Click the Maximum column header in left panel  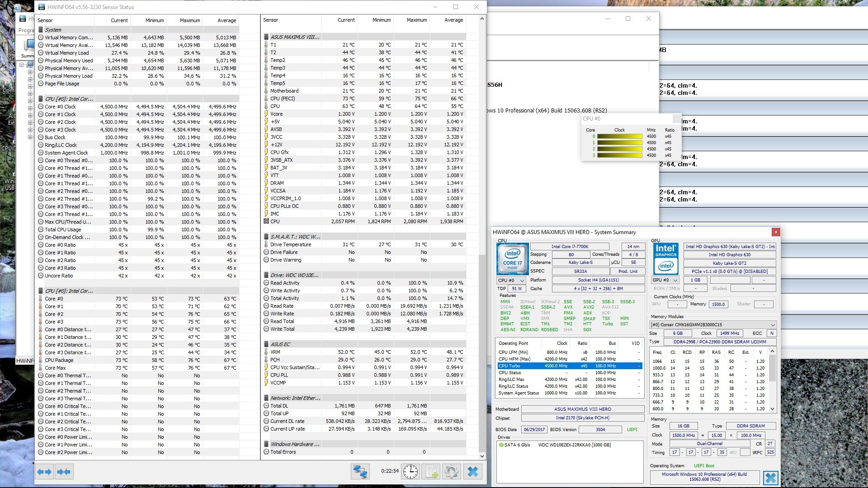189,20
